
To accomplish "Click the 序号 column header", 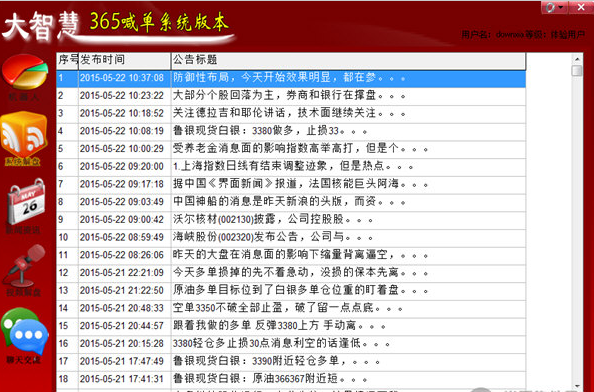I will coord(67,60).
